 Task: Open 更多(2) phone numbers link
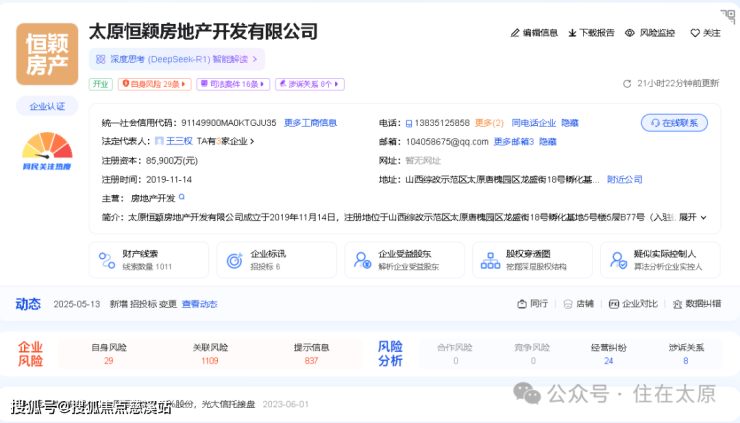(489, 123)
